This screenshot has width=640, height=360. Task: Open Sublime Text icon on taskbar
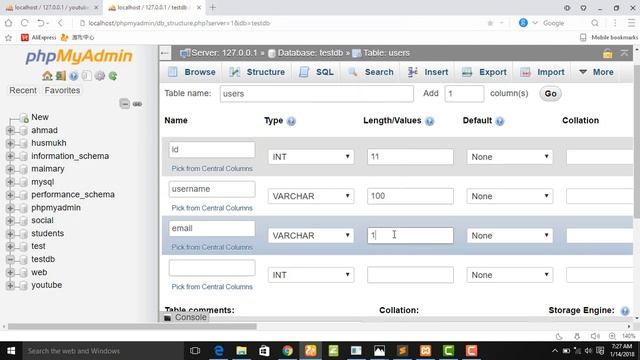click(402, 351)
